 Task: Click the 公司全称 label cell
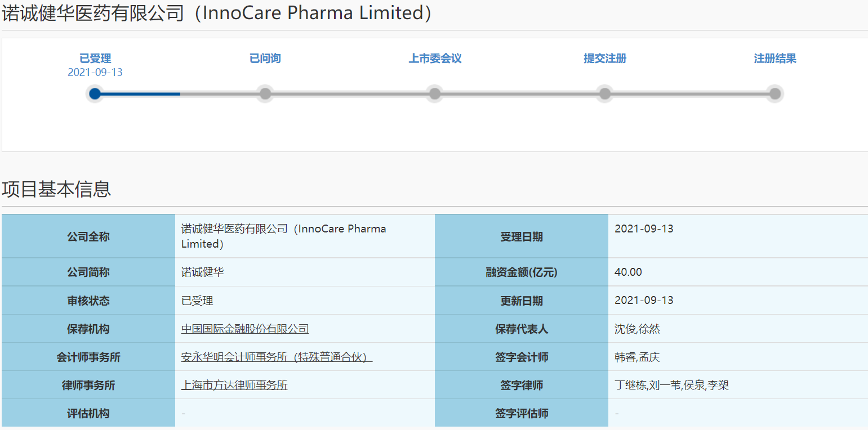(x=88, y=236)
